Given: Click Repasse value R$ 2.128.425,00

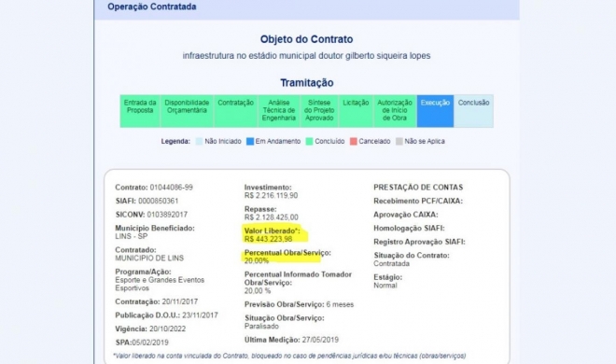Looking at the screenshot, I should click(x=271, y=217).
